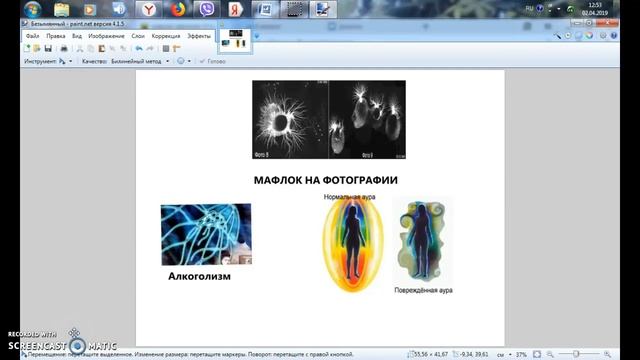Toggle the pixel grid icon
640x360 pixels.
(166, 49)
